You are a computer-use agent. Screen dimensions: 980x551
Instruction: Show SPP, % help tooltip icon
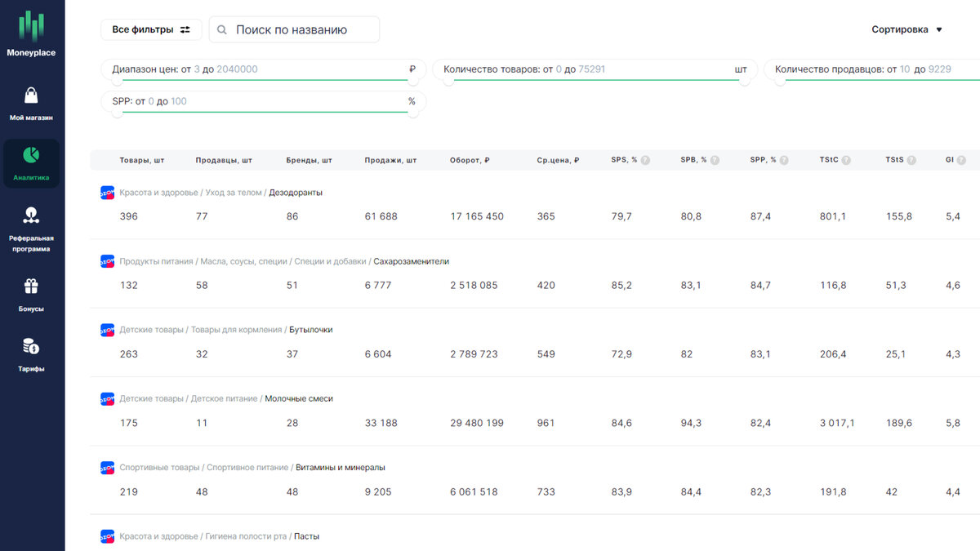click(784, 160)
